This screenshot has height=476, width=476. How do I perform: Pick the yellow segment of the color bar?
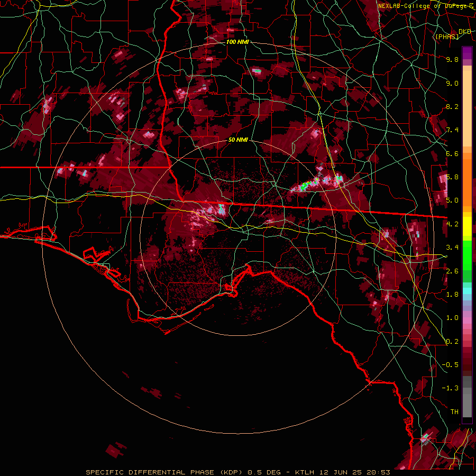click(x=467, y=226)
